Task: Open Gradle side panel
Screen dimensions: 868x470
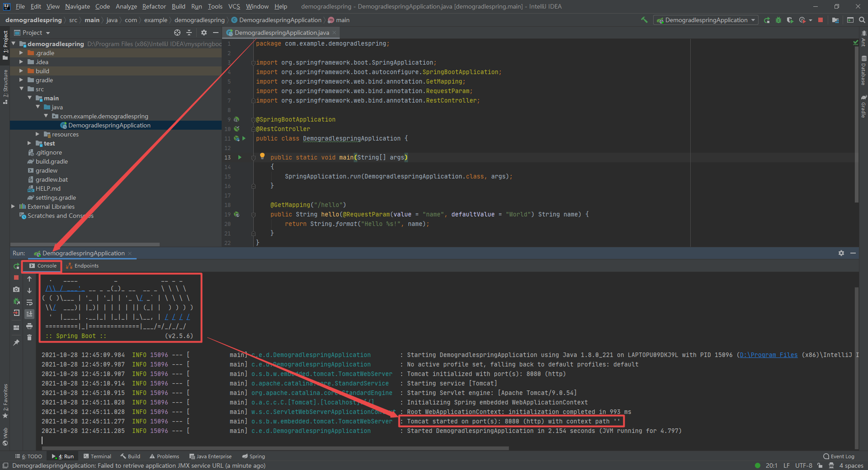Action: (863, 107)
